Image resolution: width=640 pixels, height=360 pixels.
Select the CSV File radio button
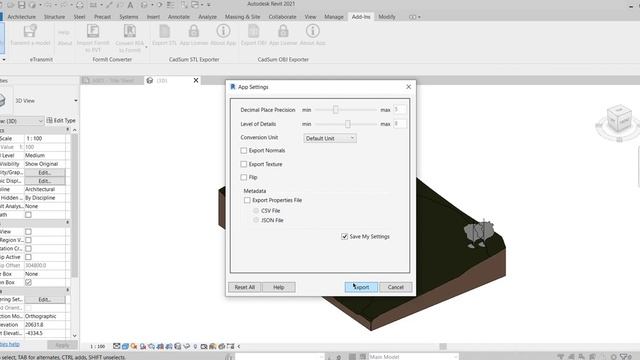256,211
